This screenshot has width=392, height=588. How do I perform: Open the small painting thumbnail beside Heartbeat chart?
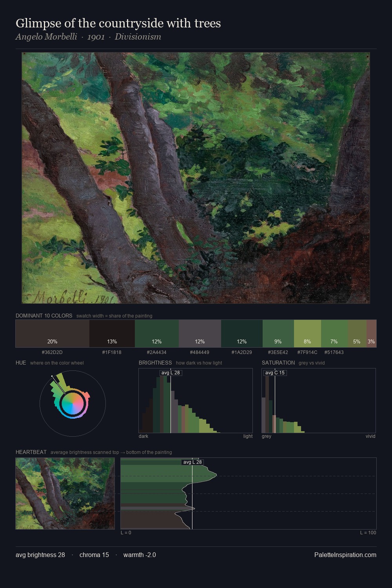tap(65, 494)
